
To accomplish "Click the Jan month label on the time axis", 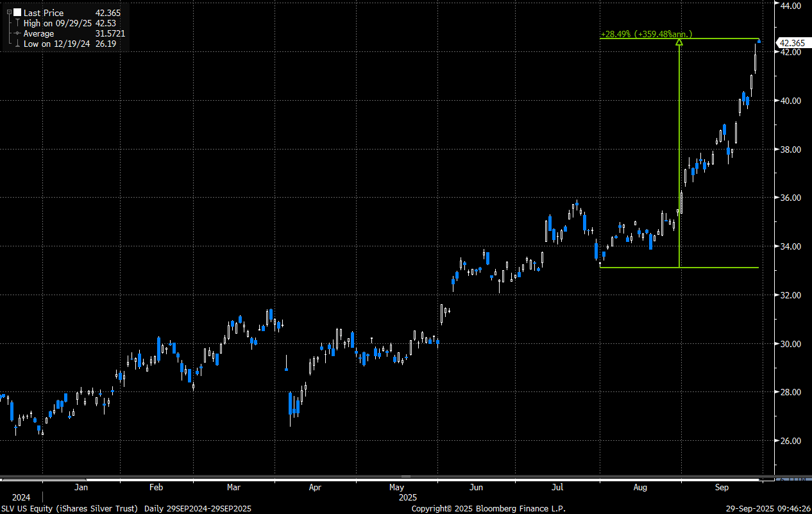I will coord(81,487).
